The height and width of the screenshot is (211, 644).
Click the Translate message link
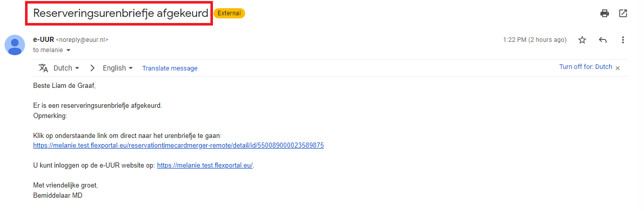[x=170, y=68]
